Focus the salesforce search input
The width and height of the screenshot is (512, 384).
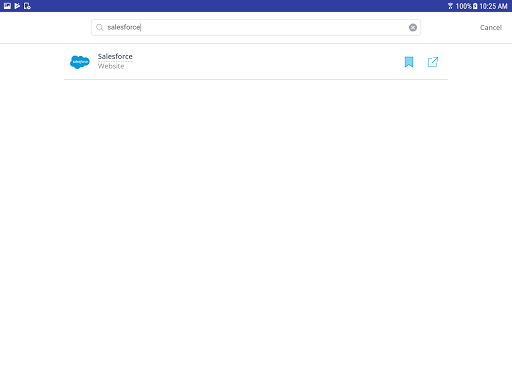(256, 27)
